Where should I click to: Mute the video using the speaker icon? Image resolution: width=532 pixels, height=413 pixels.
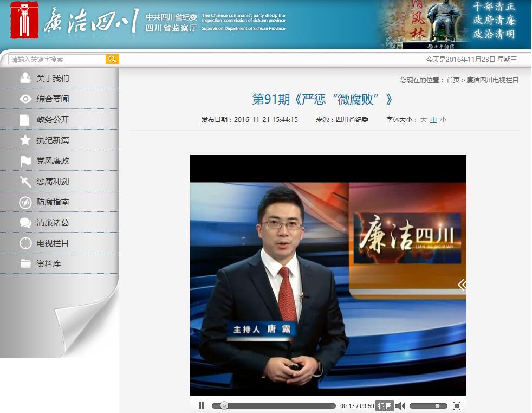click(400, 405)
